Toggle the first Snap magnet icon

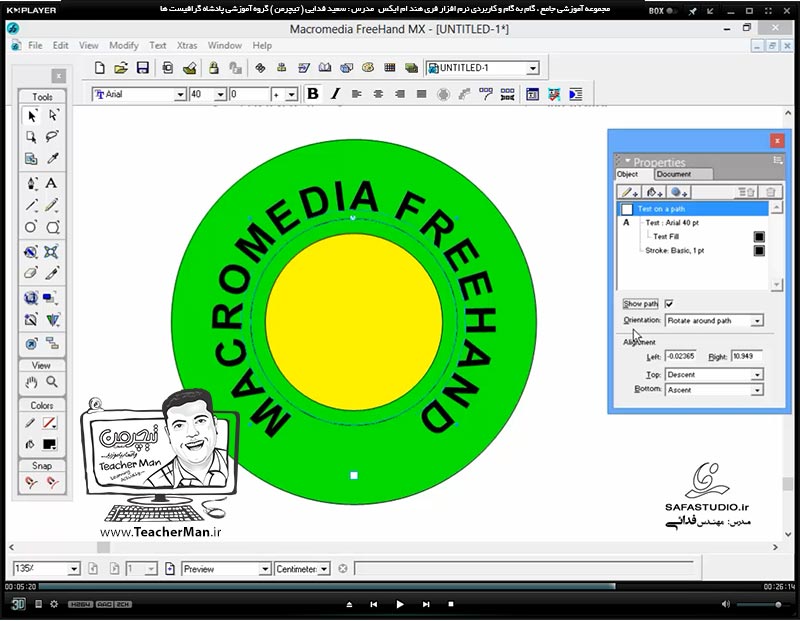(31, 482)
